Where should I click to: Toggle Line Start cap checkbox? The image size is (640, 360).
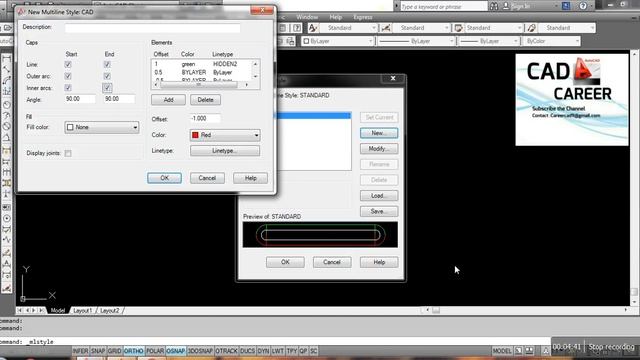(68, 64)
